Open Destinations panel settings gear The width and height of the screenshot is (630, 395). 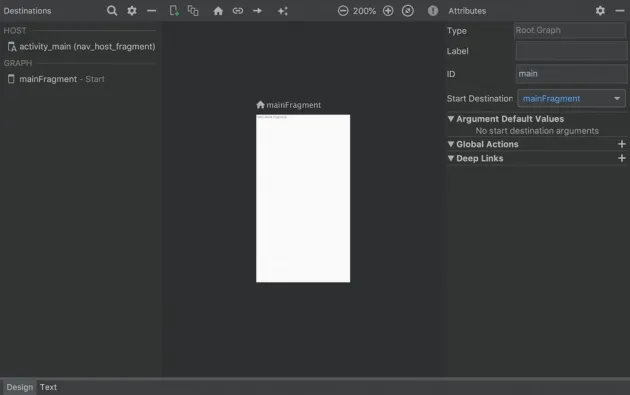(132, 11)
